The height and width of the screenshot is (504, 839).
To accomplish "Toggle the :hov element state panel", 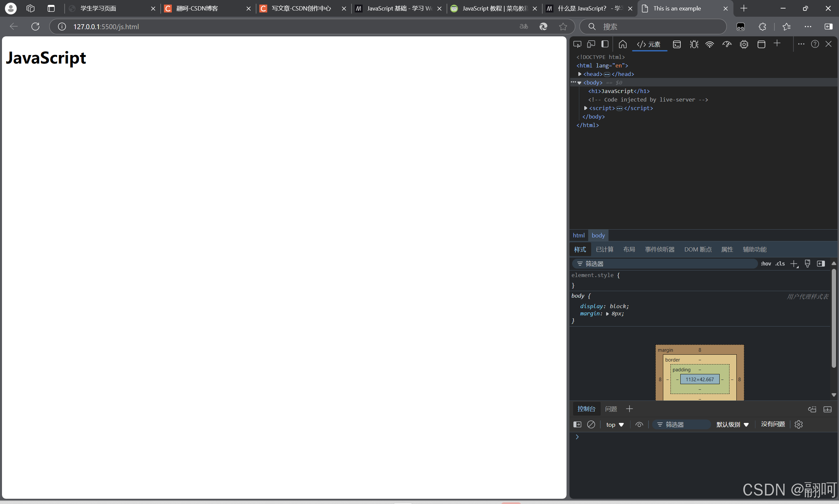I will (766, 264).
